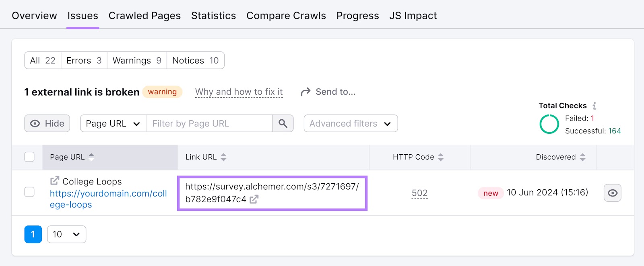The height and width of the screenshot is (266, 644).
Task: Click the search magnifier icon
Action: tap(283, 123)
